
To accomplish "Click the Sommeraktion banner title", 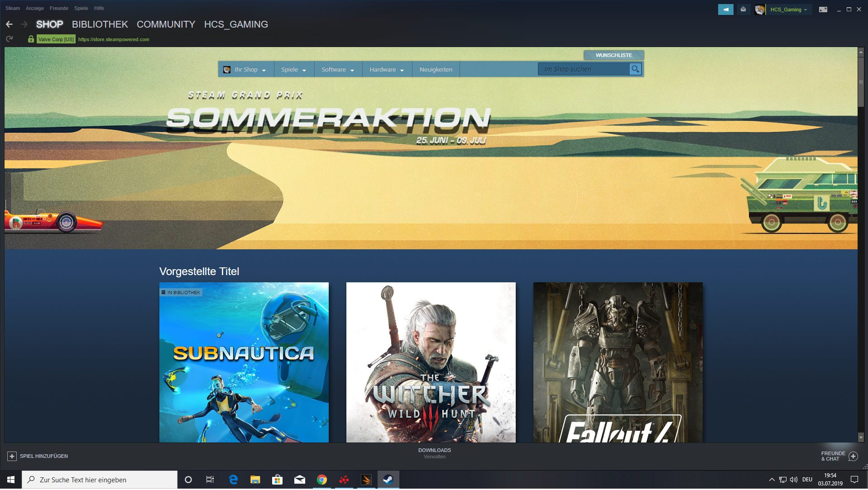I will tap(329, 120).
